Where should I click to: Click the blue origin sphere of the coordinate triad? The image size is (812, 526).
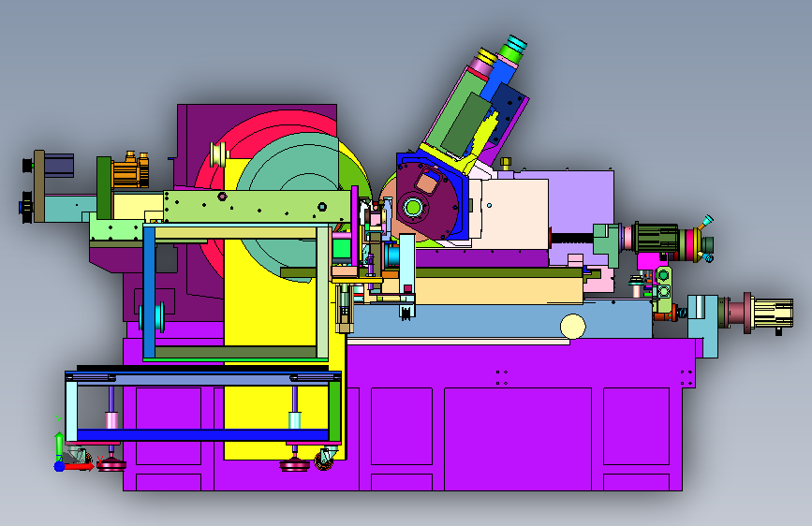(x=59, y=466)
